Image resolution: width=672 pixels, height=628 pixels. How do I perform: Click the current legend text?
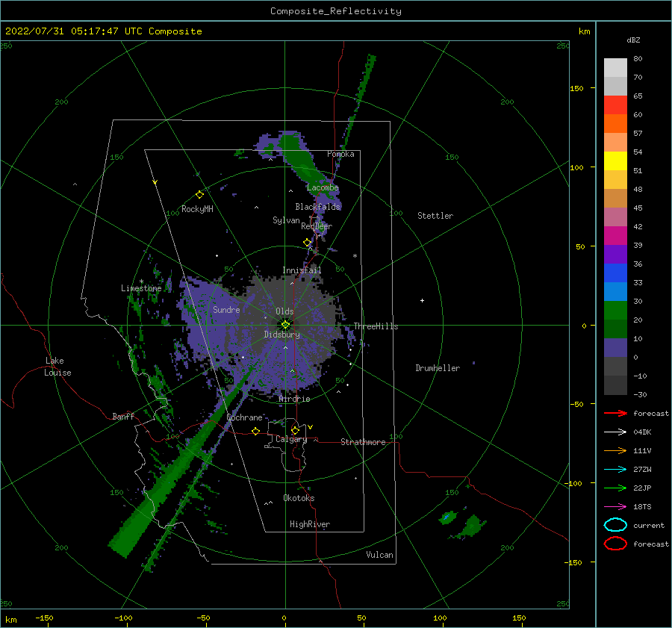[649, 525]
